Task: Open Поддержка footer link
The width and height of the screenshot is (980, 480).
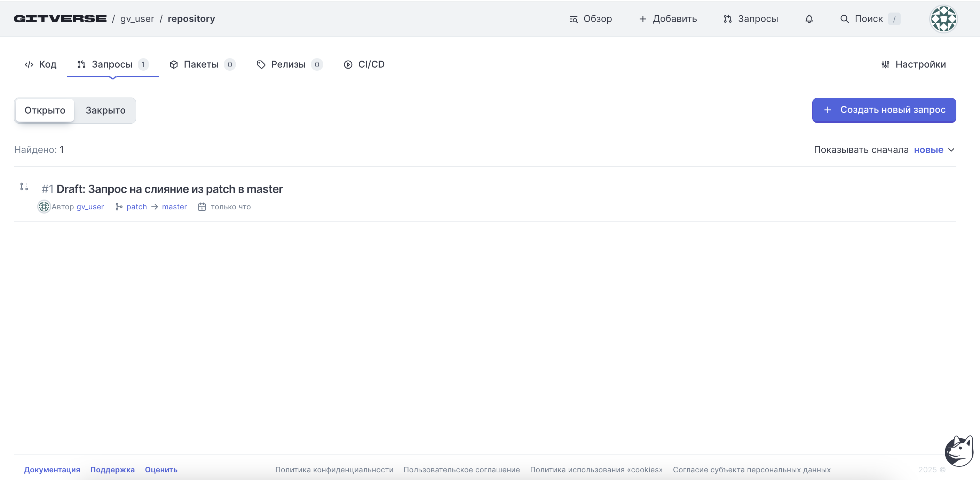Action: 113,470
